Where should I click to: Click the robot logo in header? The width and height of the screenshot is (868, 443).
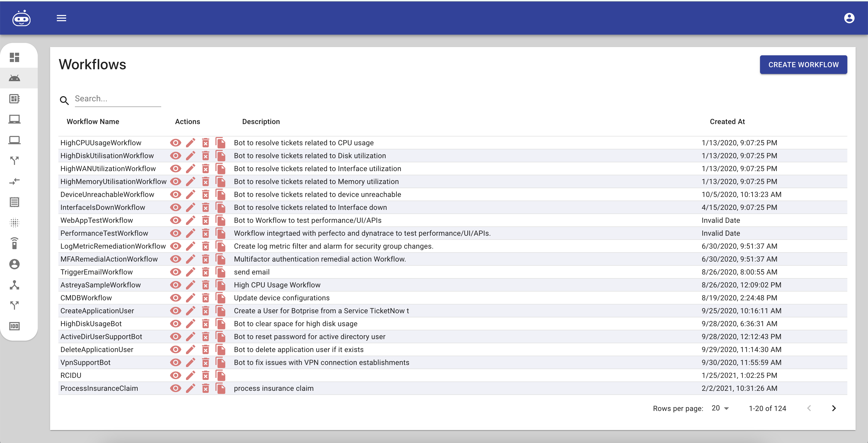coord(21,18)
